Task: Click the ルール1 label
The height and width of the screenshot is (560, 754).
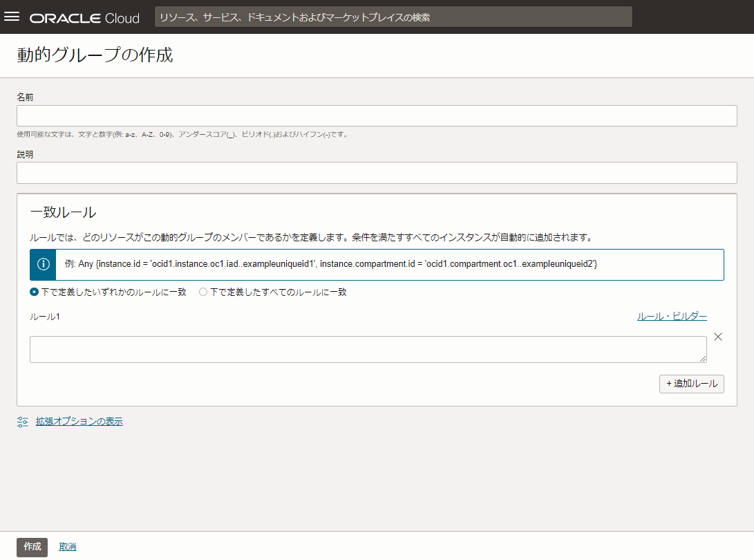Action: coord(45,317)
